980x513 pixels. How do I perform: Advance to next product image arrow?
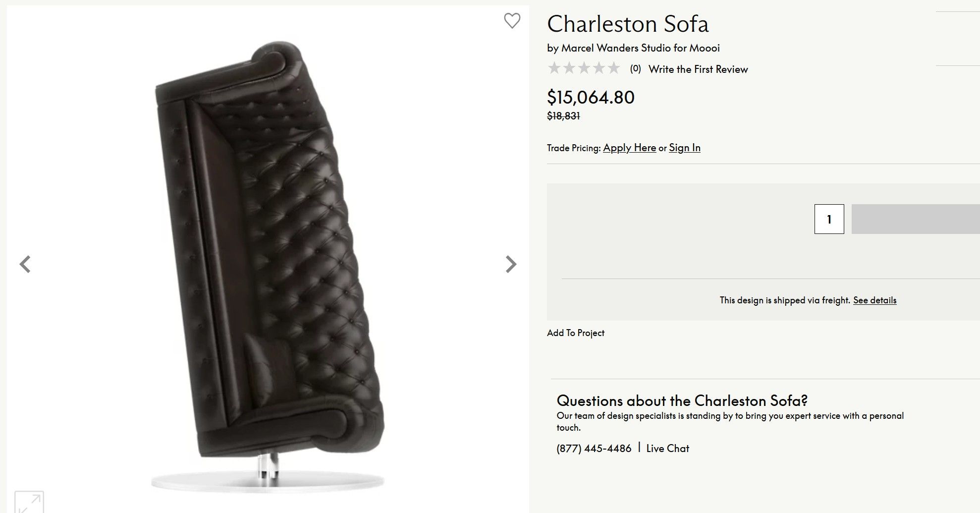point(511,264)
